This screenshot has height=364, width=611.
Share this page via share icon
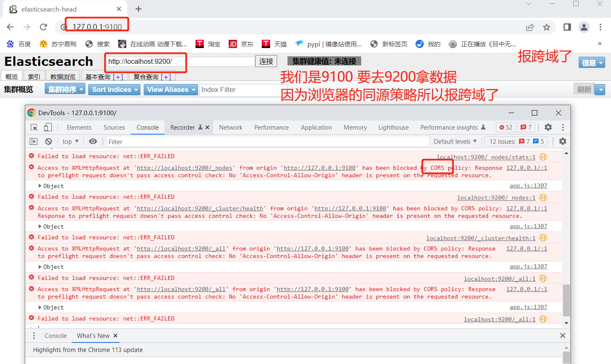[x=530, y=27]
